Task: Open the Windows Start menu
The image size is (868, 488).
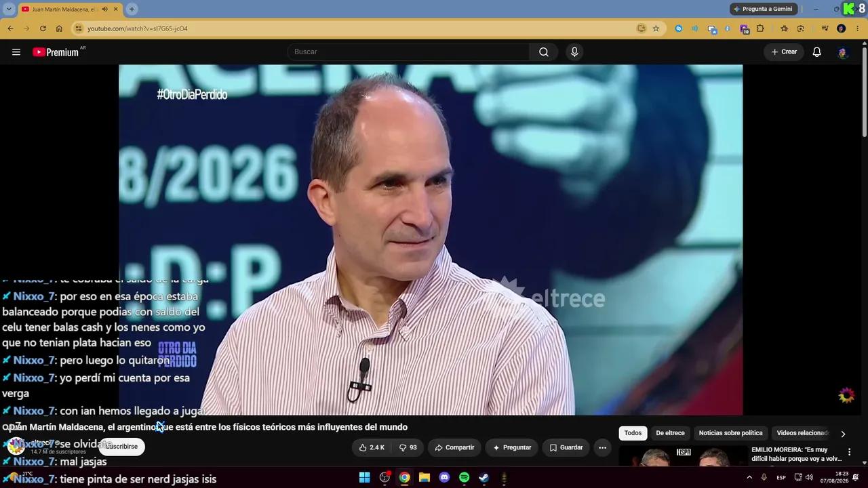Action: point(365,478)
